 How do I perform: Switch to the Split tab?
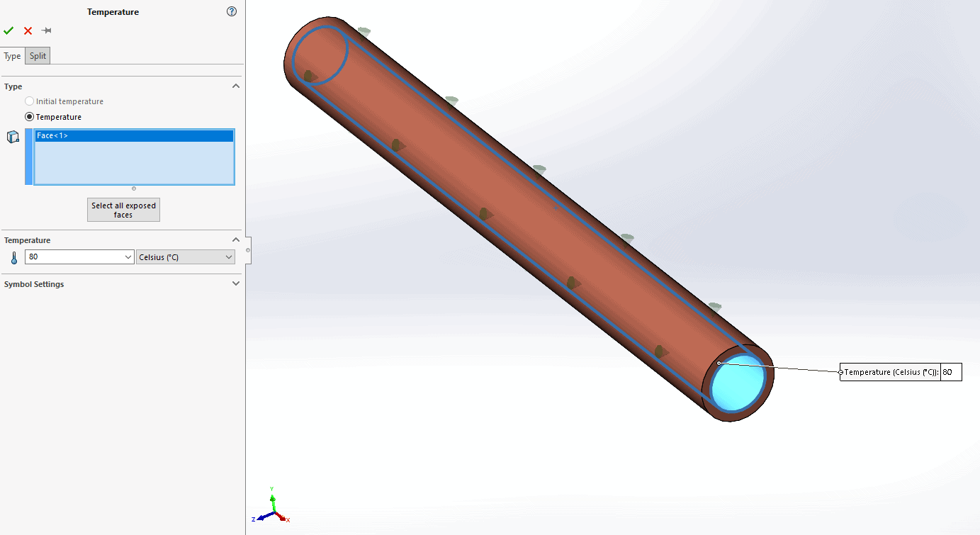(38, 56)
